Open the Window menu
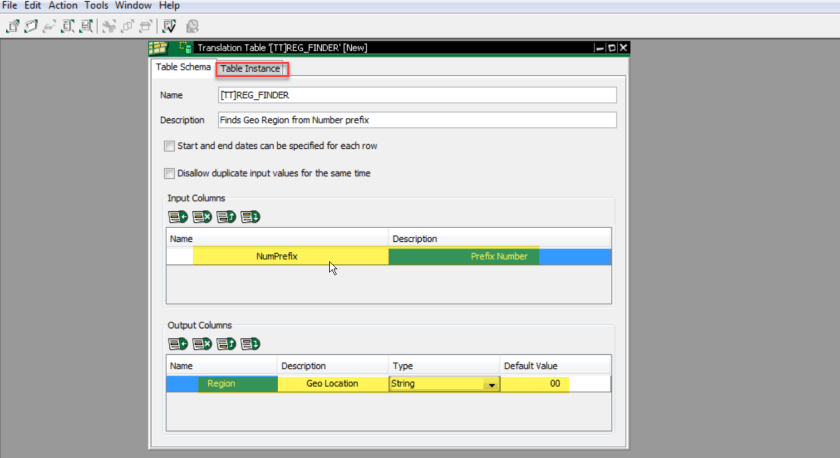The height and width of the screenshot is (458, 840). 133,5
